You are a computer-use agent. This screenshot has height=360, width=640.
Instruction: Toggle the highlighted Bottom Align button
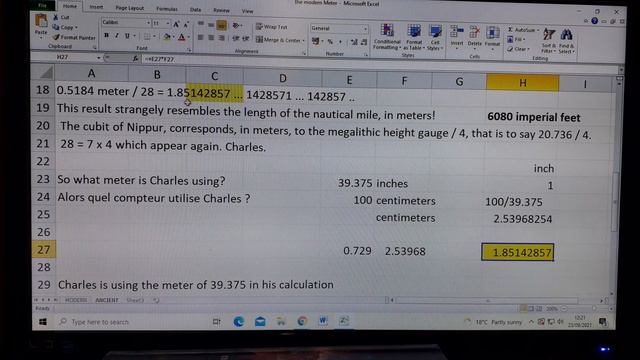pos(222,25)
